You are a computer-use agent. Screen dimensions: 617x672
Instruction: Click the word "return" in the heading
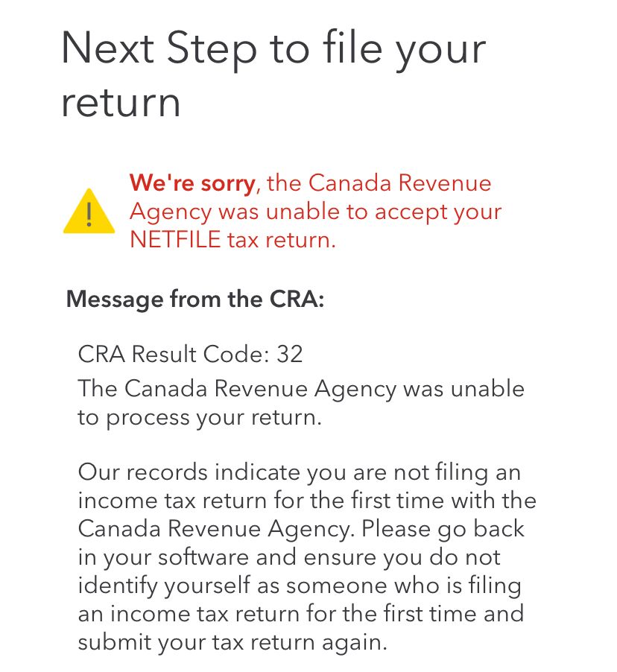(x=121, y=102)
